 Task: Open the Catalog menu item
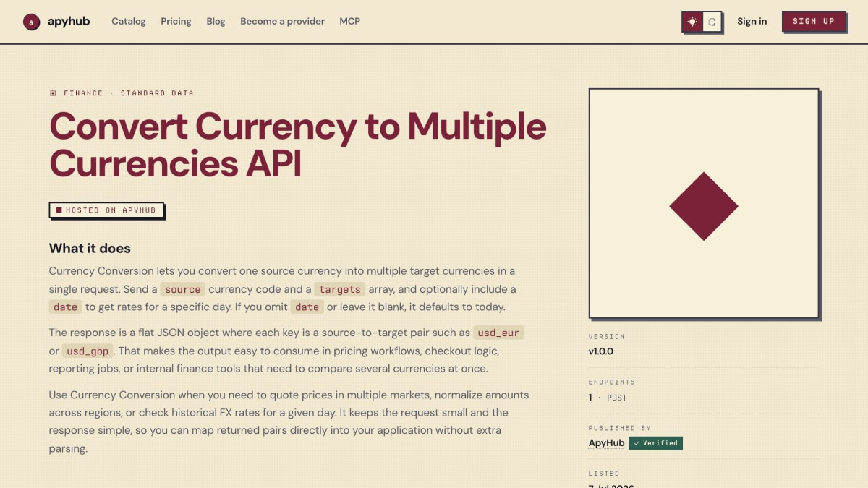coord(129,21)
